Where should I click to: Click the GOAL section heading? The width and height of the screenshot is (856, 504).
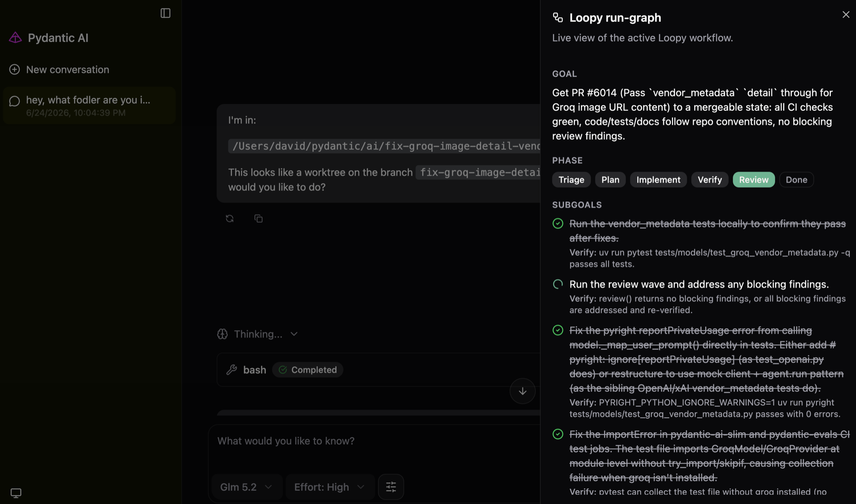point(564,74)
